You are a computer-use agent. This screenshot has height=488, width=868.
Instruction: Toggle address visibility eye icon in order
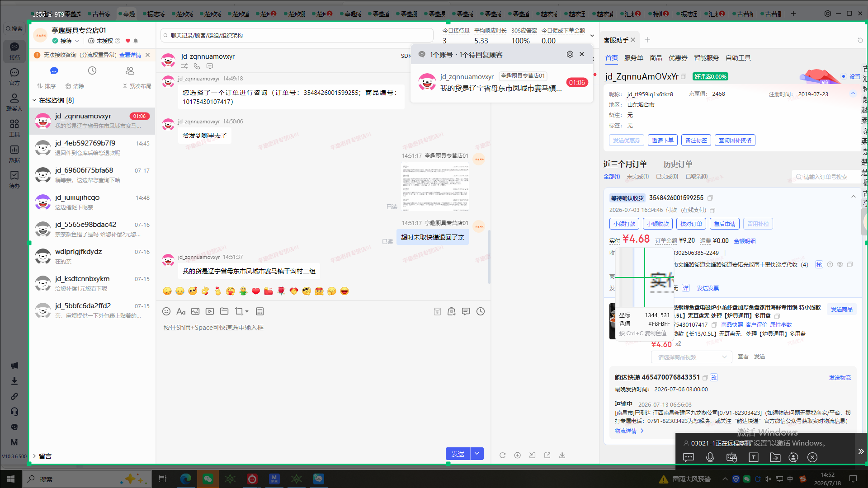(840, 264)
